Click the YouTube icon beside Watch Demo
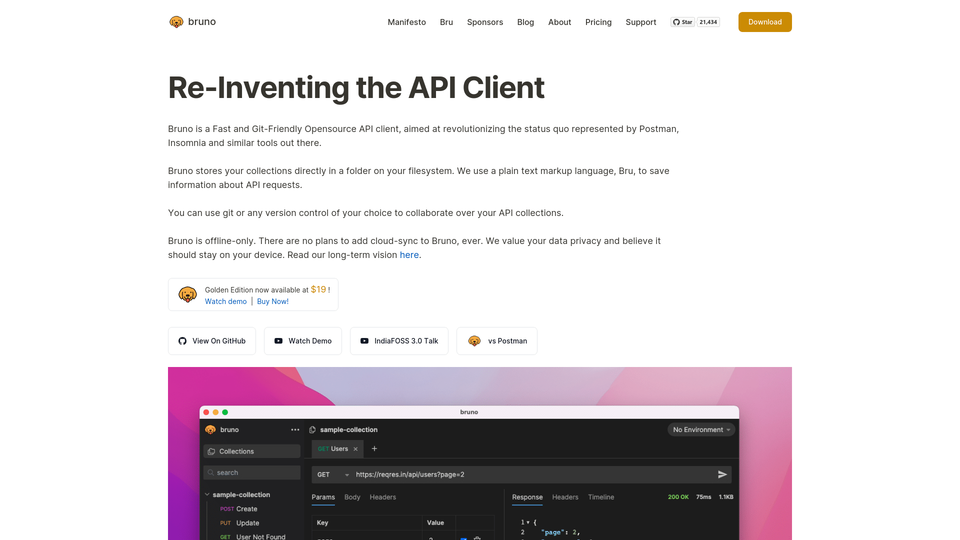The image size is (960, 540). 279,341
